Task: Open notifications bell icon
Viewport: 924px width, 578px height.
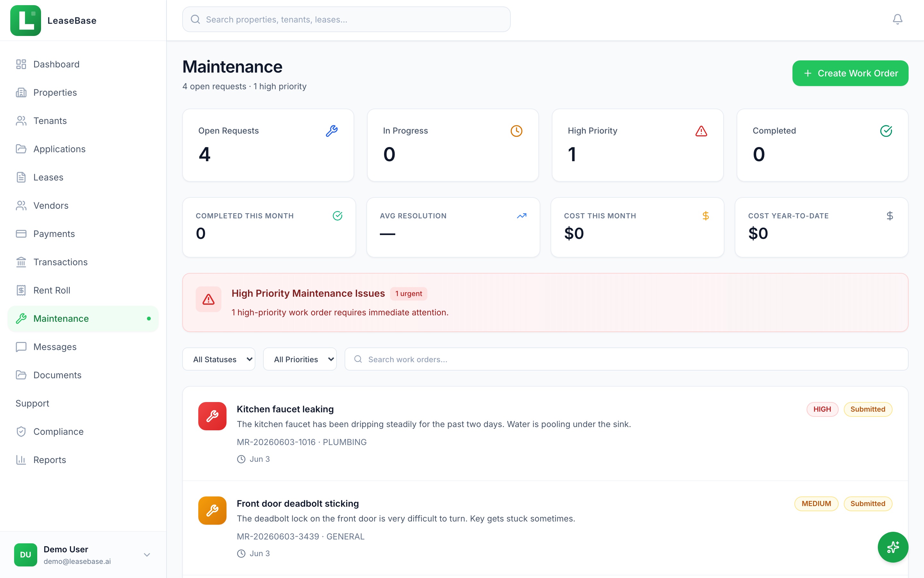Action: [897, 19]
